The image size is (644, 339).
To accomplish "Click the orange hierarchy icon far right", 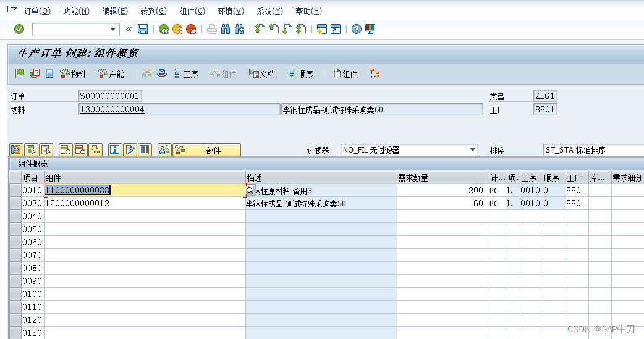I will click(374, 73).
